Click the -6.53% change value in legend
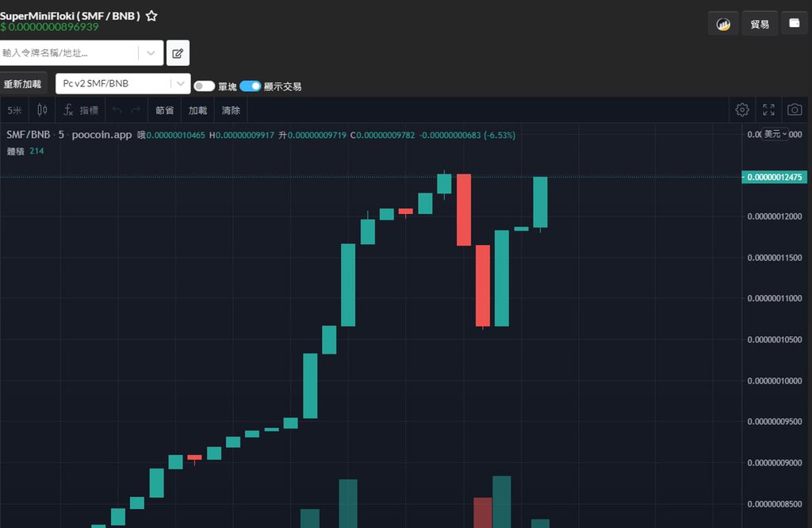812x528 pixels. coord(500,135)
